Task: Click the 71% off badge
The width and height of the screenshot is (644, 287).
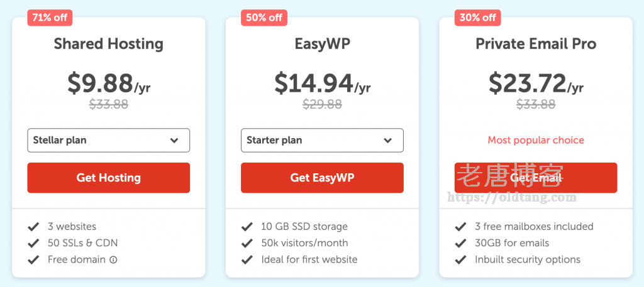Action: 50,18
